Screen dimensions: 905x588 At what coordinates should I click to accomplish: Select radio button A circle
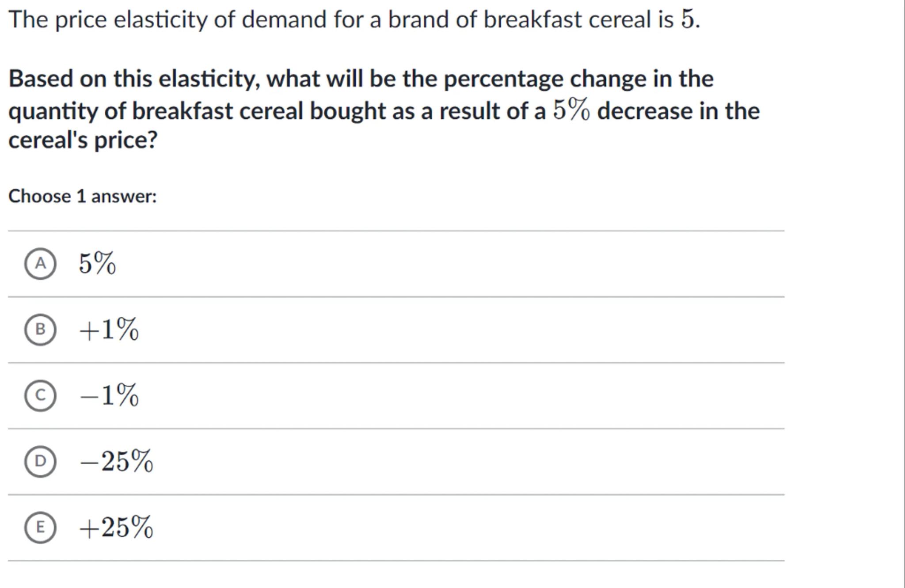pyautogui.click(x=40, y=264)
